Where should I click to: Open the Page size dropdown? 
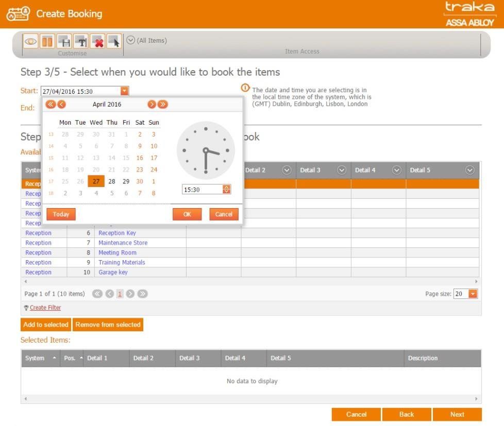(x=473, y=294)
